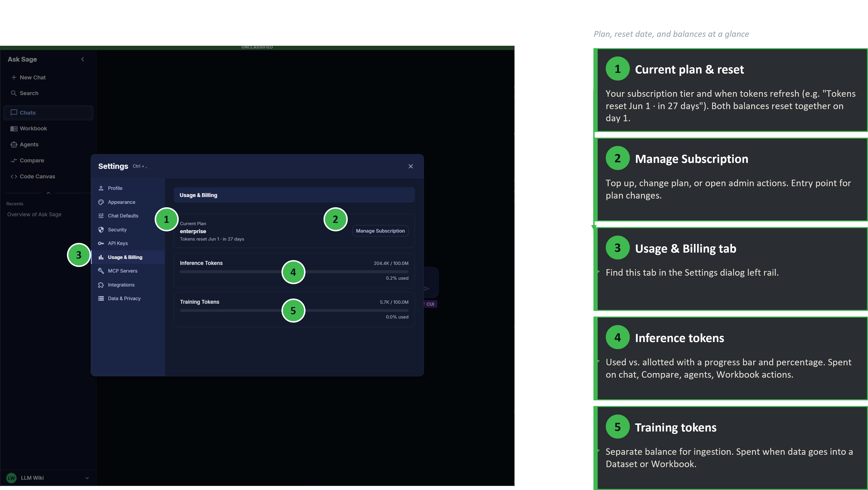Open the Profile settings tab
Viewport: 868px width, 490px height.
[128, 188]
